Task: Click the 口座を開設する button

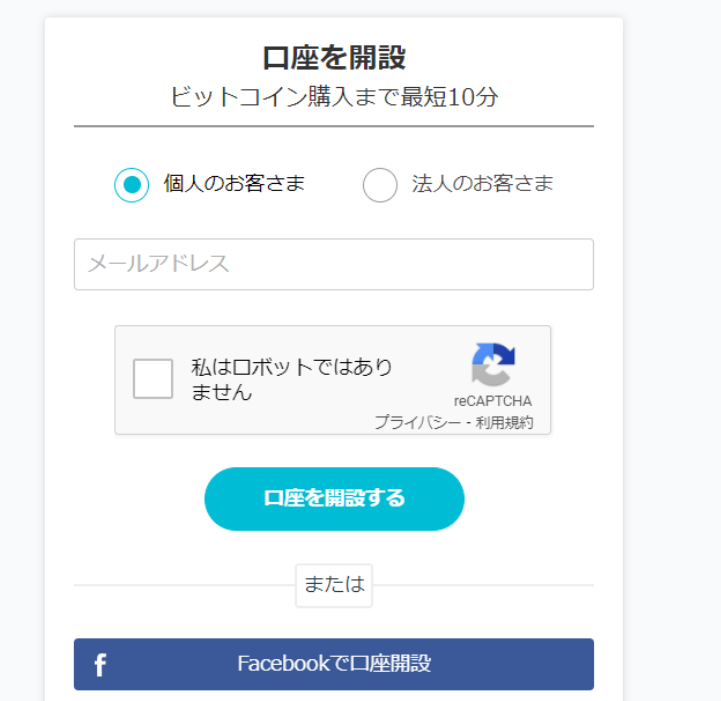Action: coord(334,499)
